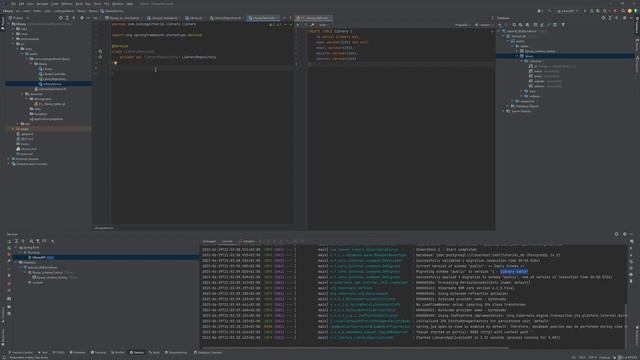Click the red stop icon in Services sidebar
The width and height of the screenshot is (640, 360).
click(9, 254)
